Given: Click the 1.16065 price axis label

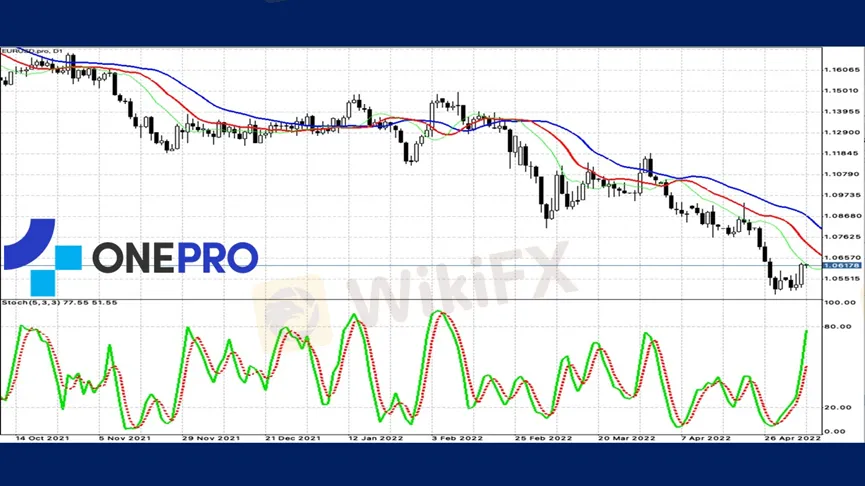Looking at the screenshot, I should point(838,70).
